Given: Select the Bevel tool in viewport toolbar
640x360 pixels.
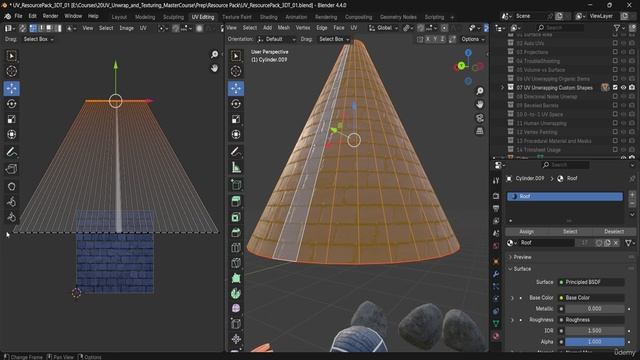Looking at the screenshot, I should (x=236, y=232).
